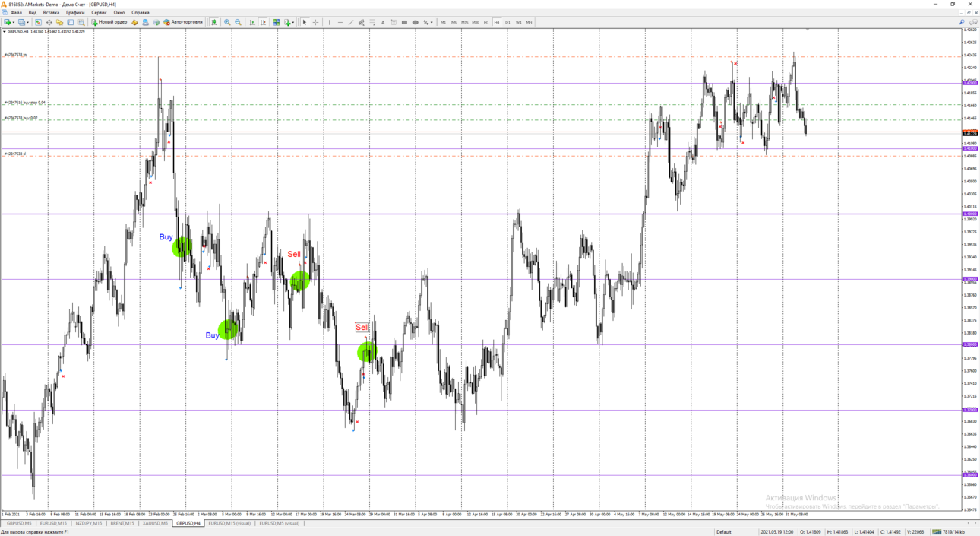The image size is (980, 536).
Task: Click the tile windows icon
Action: click(x=277, y=22)
